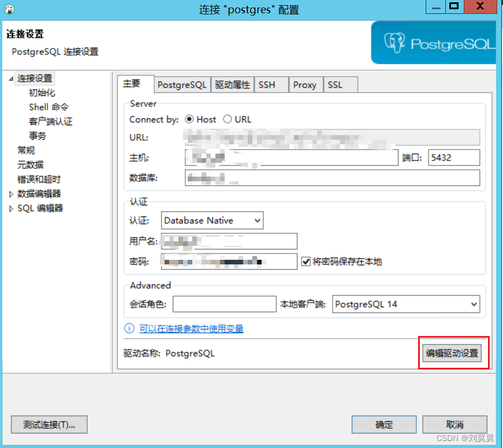
Task: Open the 可以在连接参数中使用变量 link
Action: (191, 328)
